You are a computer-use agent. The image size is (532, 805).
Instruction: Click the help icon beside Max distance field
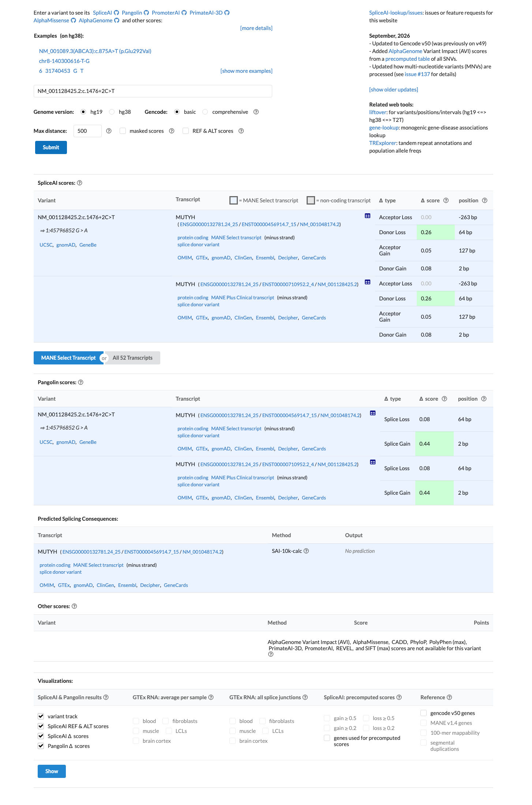point(109,131)
